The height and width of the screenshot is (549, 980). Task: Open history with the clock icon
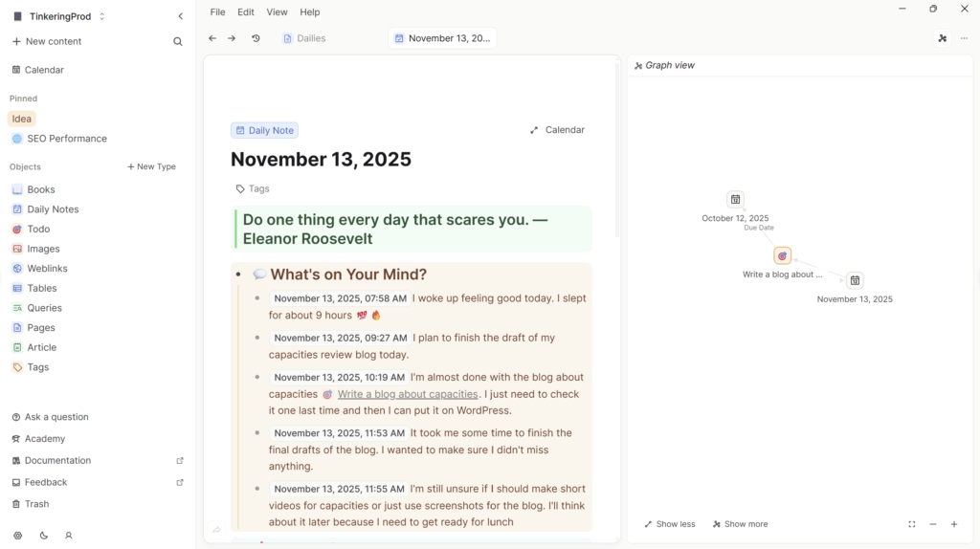coord(256,38)
